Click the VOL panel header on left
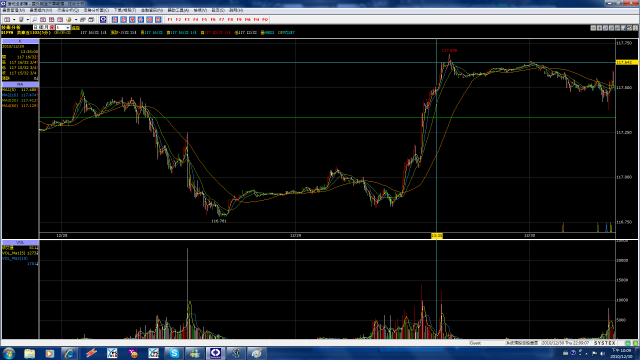Viewport: 640px width, 360px height. click(x=20, y=242)
